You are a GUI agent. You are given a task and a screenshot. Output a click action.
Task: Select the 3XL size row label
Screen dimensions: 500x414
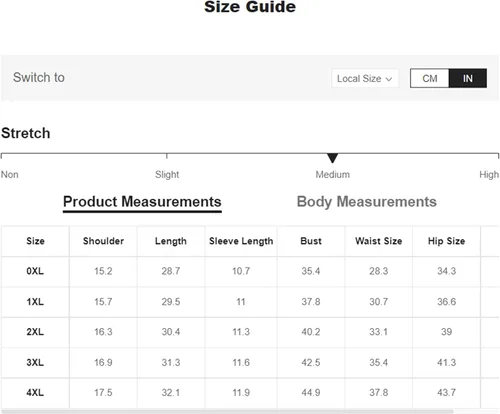(35, 362)
